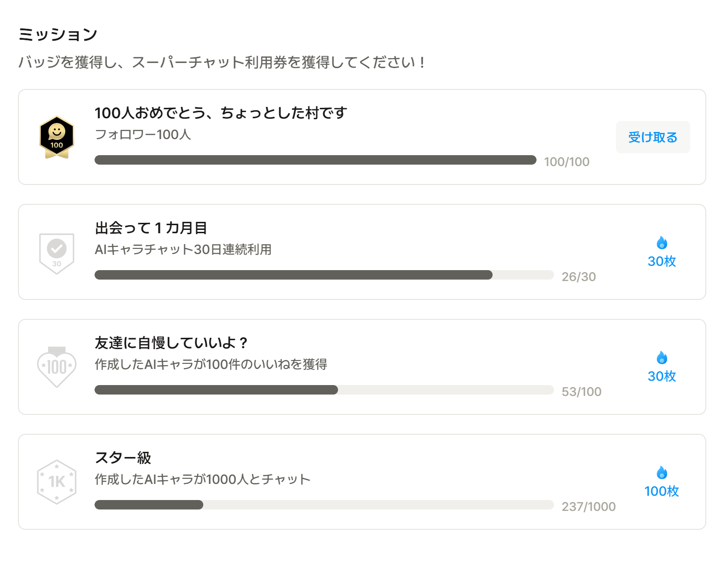Viewport: 728px width, 562px height.
Task: Select the 出会って１カ月目 mission title
Action: pos(151,228)
